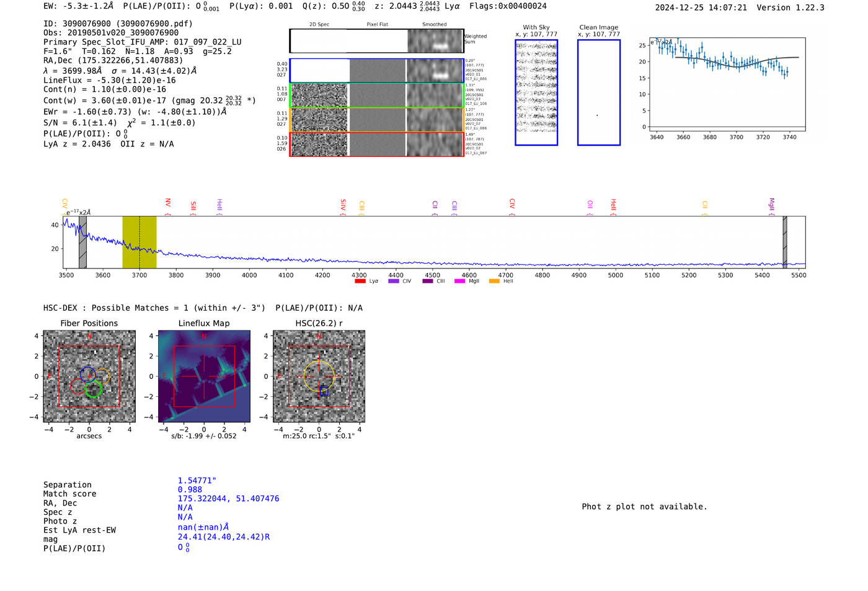This screenshot has width=868, height=591.
Task: Select the orange-bordered fiber spectrum row
Action: pyautogui.click(x=376, y=120)
